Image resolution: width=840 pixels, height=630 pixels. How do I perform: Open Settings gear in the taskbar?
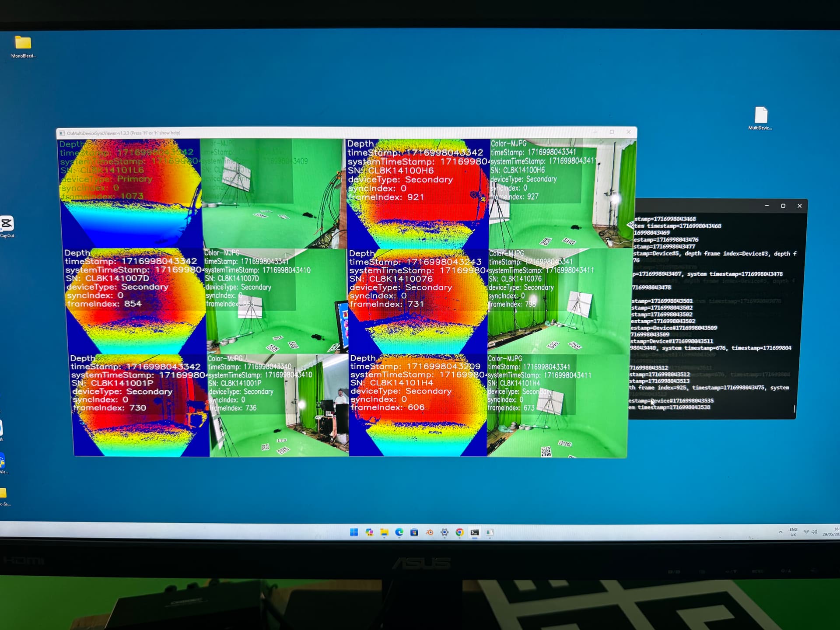point(444,532)
